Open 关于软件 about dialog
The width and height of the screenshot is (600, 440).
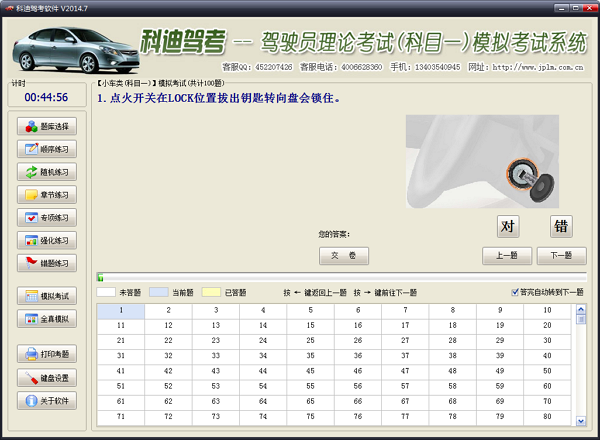(47, 401)
